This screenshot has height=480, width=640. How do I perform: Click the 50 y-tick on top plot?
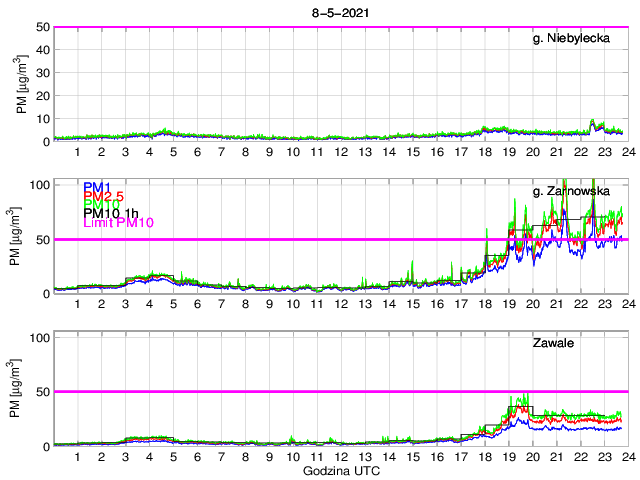42,27
